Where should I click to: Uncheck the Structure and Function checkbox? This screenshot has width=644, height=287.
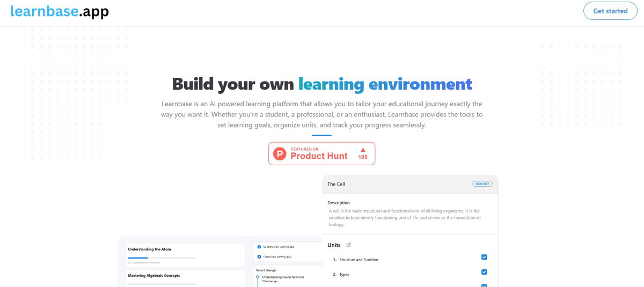(x=484, y=257)
